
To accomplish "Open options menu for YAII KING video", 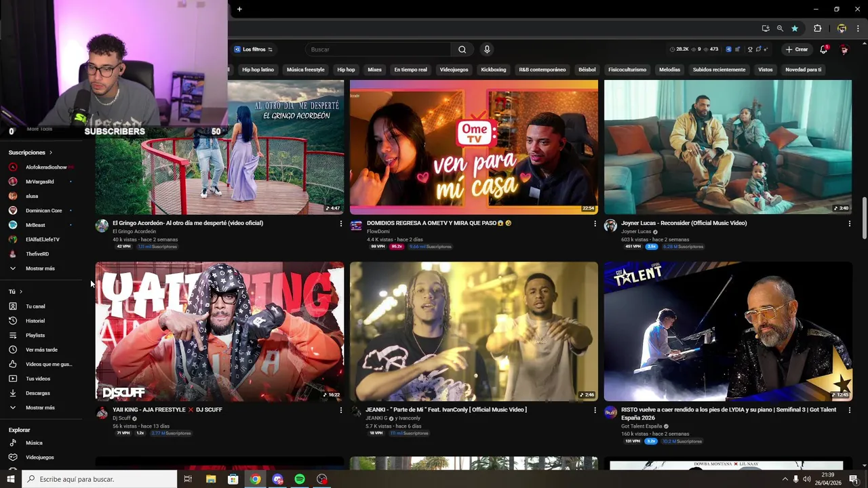I will pyautogui.click(x=340, y=410).
